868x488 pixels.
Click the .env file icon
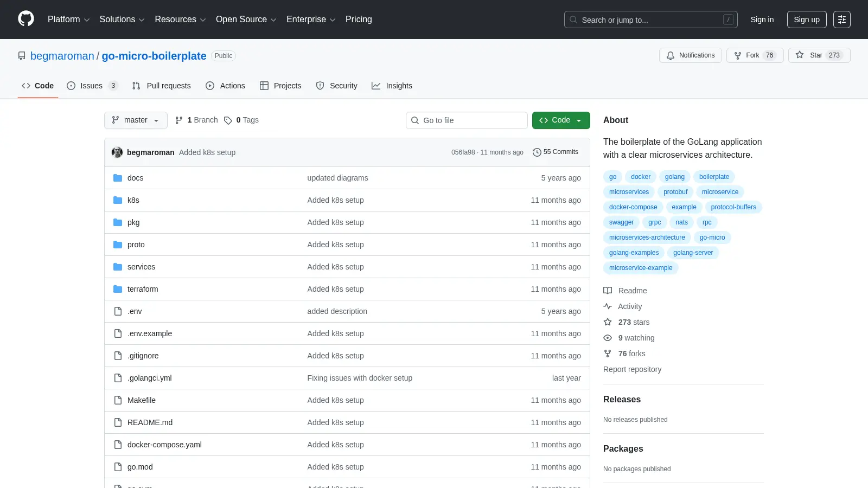118,311
